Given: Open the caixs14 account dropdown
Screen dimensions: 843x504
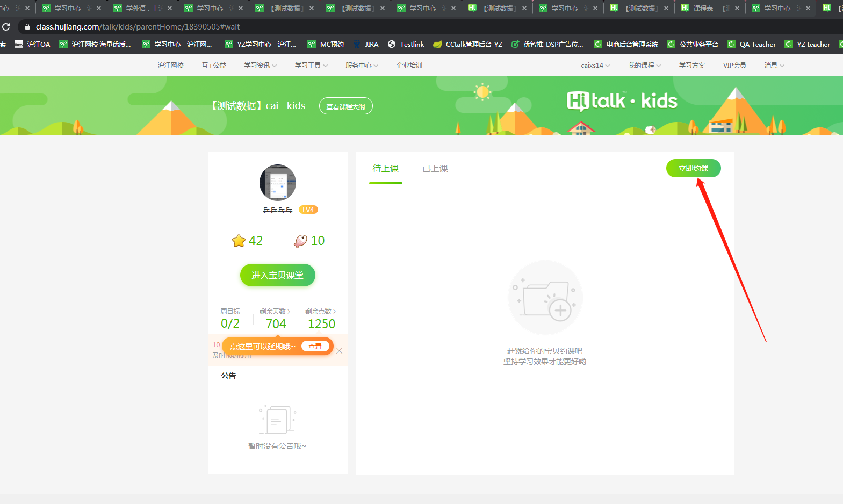Looking at the screenshot, I should (595, 66).
